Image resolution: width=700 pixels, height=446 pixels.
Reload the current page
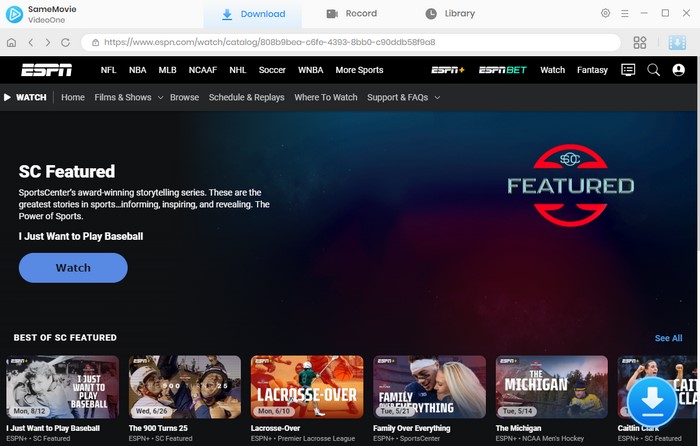66,42
